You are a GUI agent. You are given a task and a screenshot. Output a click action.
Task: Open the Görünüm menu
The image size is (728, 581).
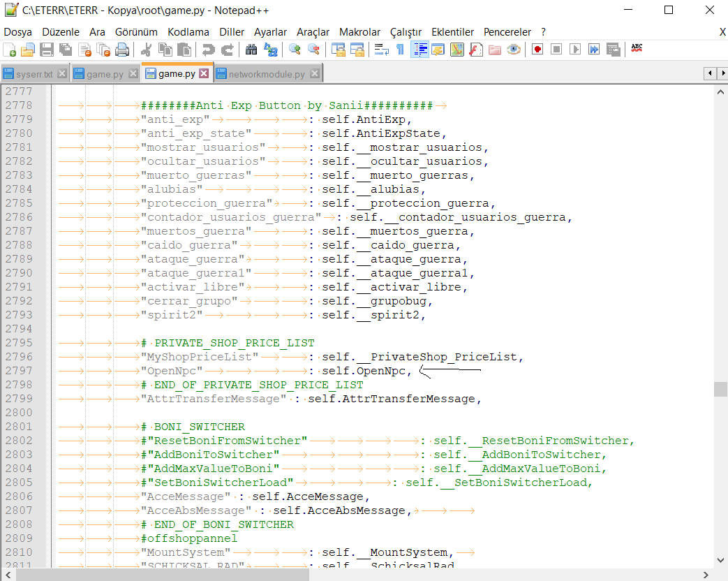[136, 32]
